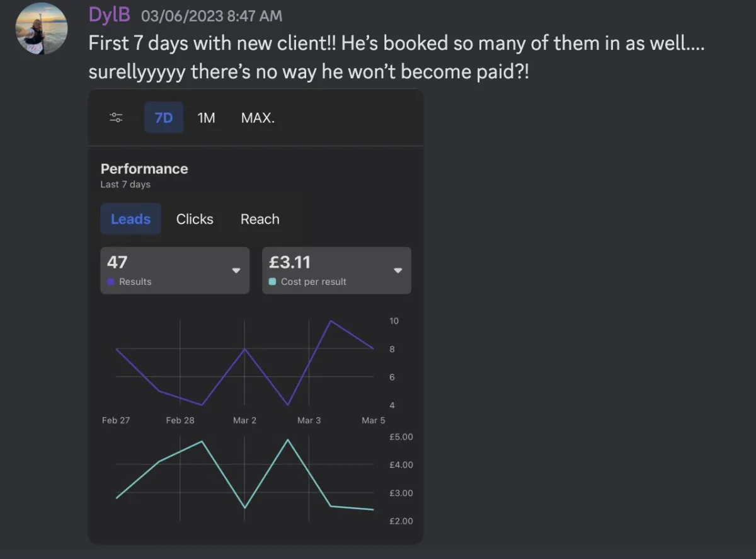The width and height of the screenshot is (756, 559).
Task: Click the teal Cost per result square
Action: [x=272, y=282]
